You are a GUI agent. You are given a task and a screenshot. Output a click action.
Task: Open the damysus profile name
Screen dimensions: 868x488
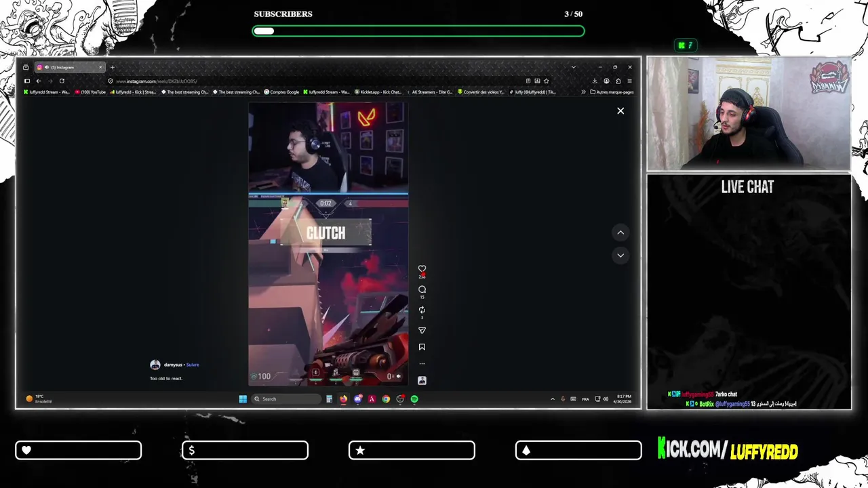click(173, 365)
